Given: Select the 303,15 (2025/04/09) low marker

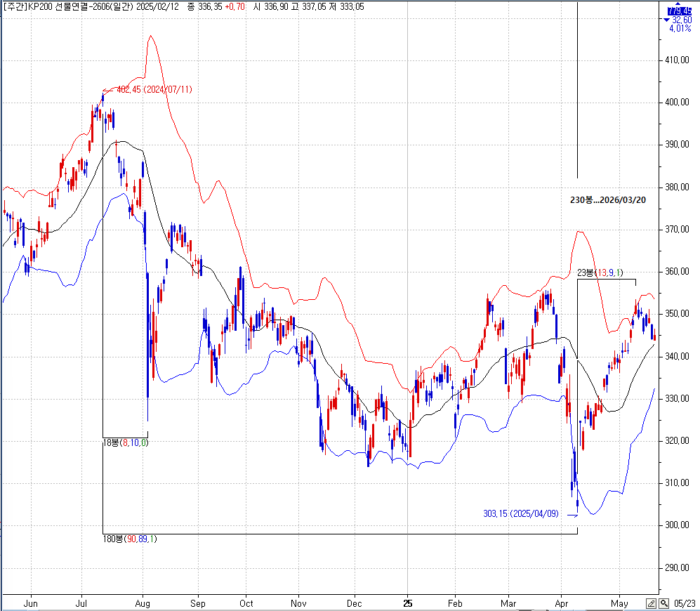Looking at the screenshot, I should click(520, 513).
